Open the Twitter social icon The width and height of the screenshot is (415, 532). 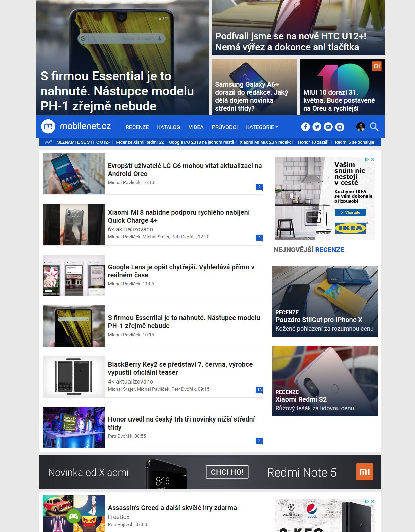coord(317,127)
